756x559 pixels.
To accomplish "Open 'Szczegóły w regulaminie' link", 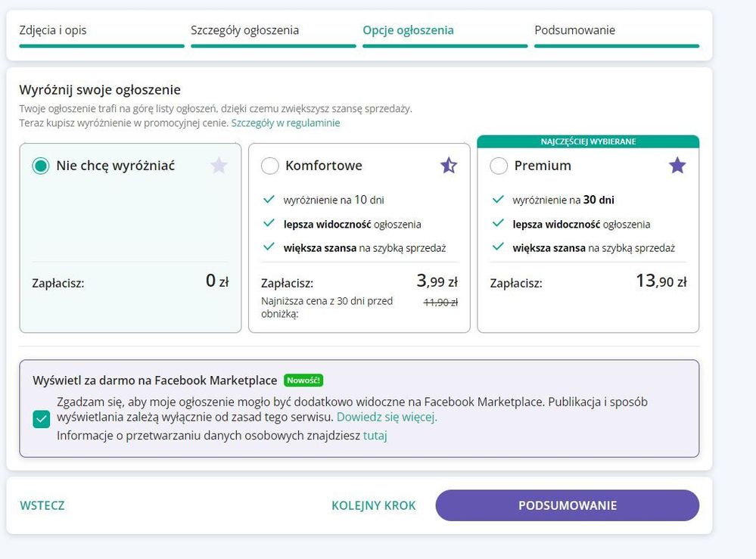I will [x=285, y=123].
